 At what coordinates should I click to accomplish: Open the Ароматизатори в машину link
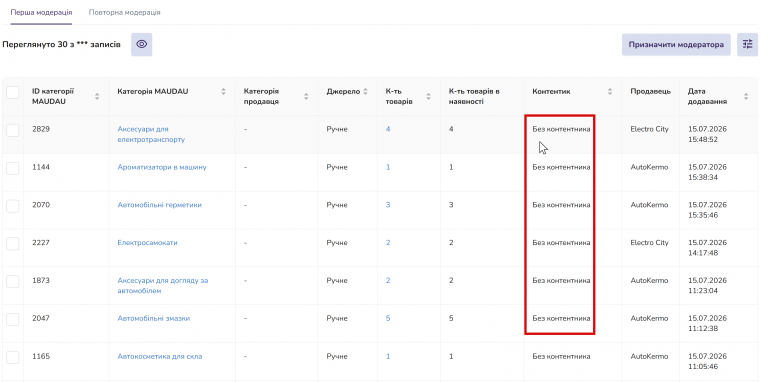pyautogui.click(x=162, y=167)
